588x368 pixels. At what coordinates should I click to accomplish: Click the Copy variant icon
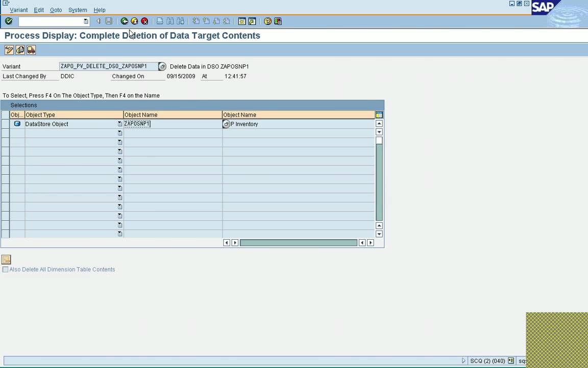click(x=20, y=50)
